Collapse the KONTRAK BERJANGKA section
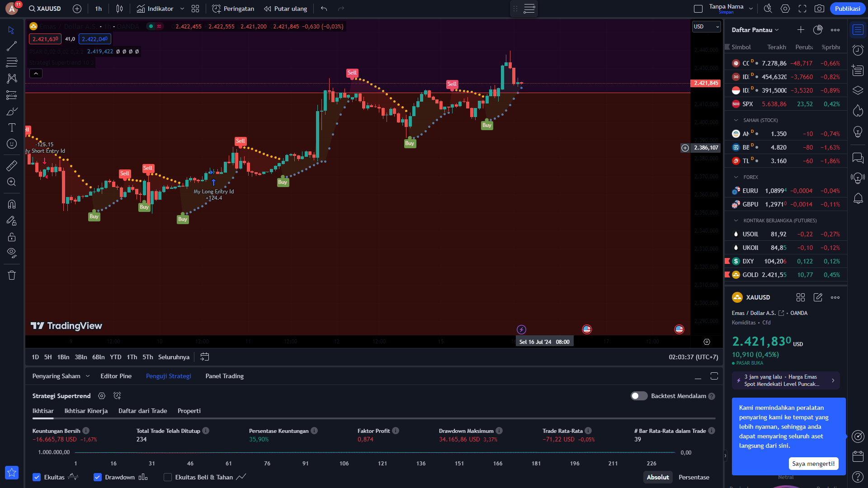 (x=736, y=221)
